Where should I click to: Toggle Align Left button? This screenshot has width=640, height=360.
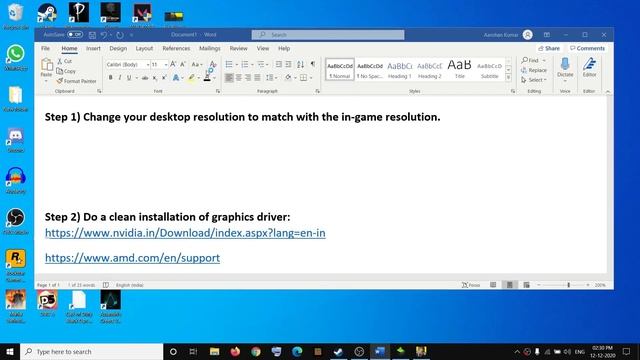[x=229, y=78]
